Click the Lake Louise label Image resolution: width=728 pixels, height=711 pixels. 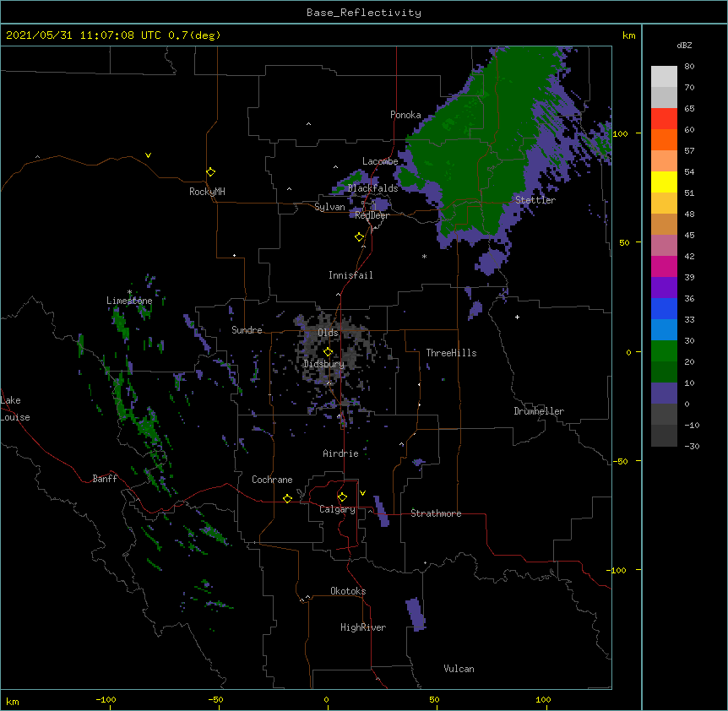[x=15, y=409]
